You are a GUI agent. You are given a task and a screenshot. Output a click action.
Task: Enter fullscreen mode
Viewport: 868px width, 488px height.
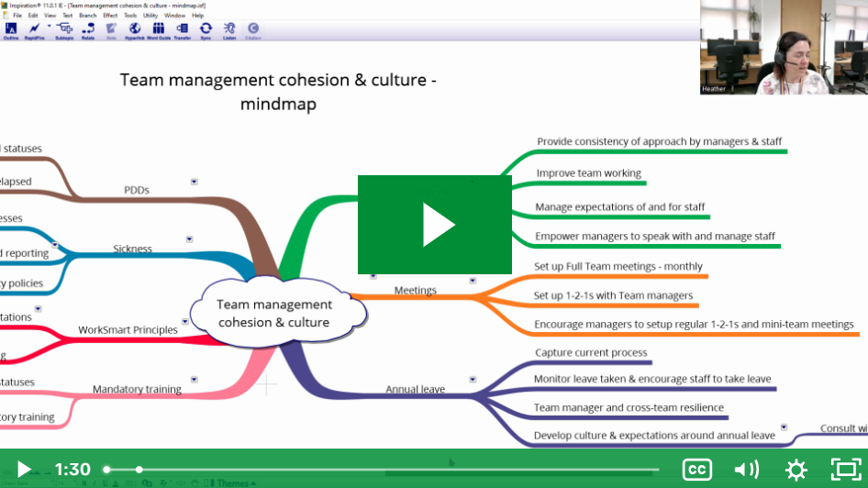846,469
